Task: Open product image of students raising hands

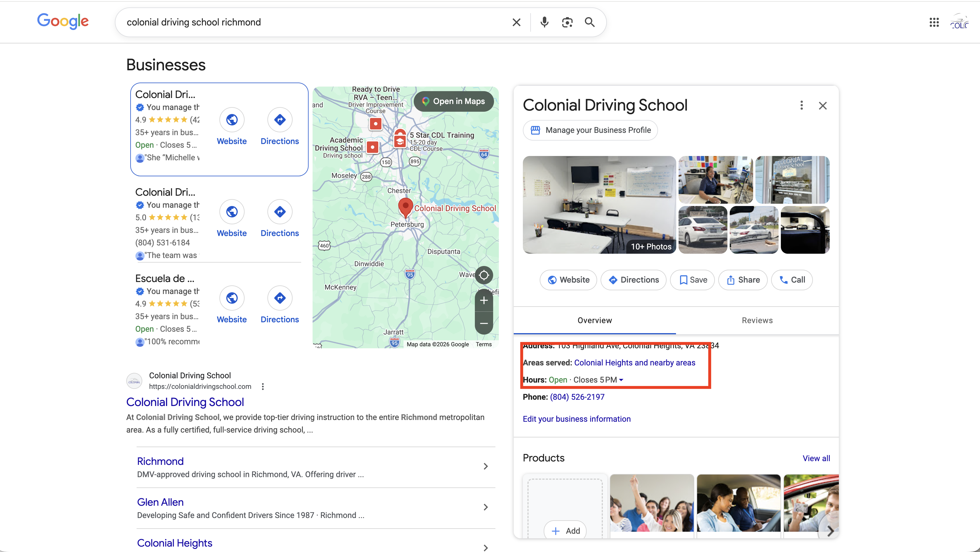Action: tap(652, 503)
